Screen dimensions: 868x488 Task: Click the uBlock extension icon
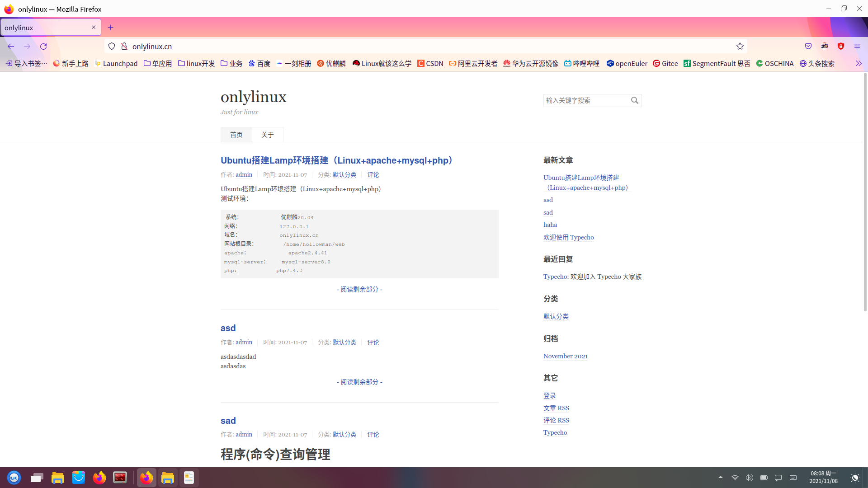(841, 46)
